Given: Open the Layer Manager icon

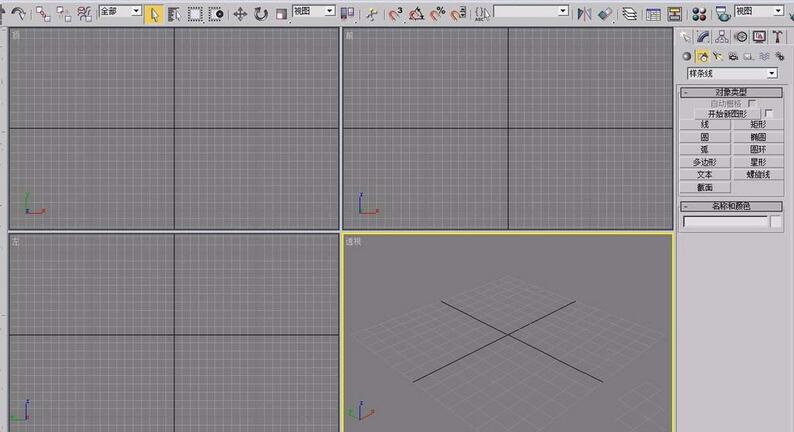Looking at the screenshot, I should coord(629,15).
